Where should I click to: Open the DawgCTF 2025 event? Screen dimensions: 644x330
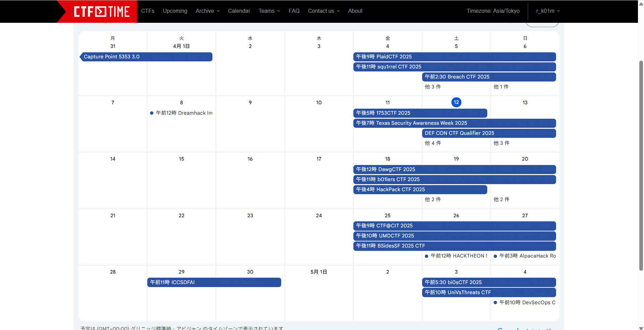(x=454, y=169)
